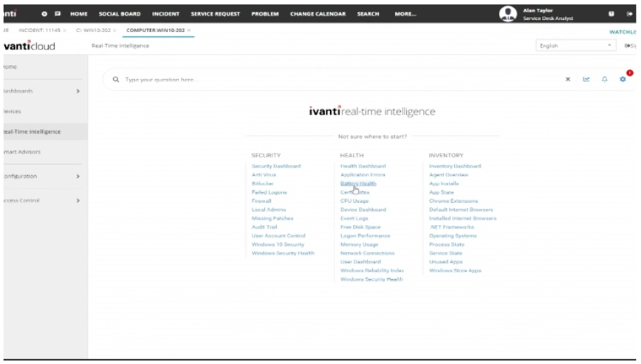Screen dimensions: 641x364
Task: Open Failed Logons link
Action: (270, 193)
